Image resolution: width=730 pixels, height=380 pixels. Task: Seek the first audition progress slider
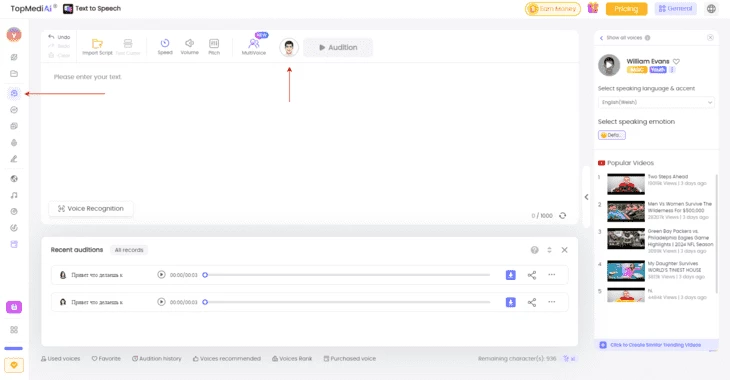346,275
